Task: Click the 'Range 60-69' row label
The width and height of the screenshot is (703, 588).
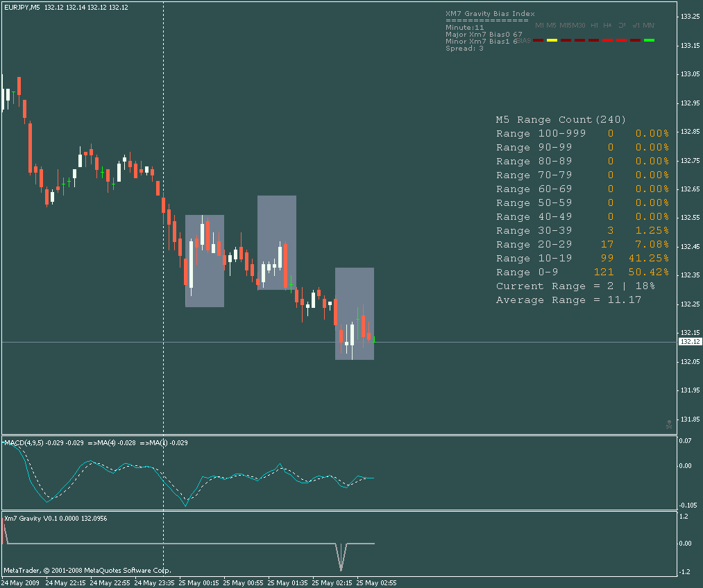Action: point(534,189)
